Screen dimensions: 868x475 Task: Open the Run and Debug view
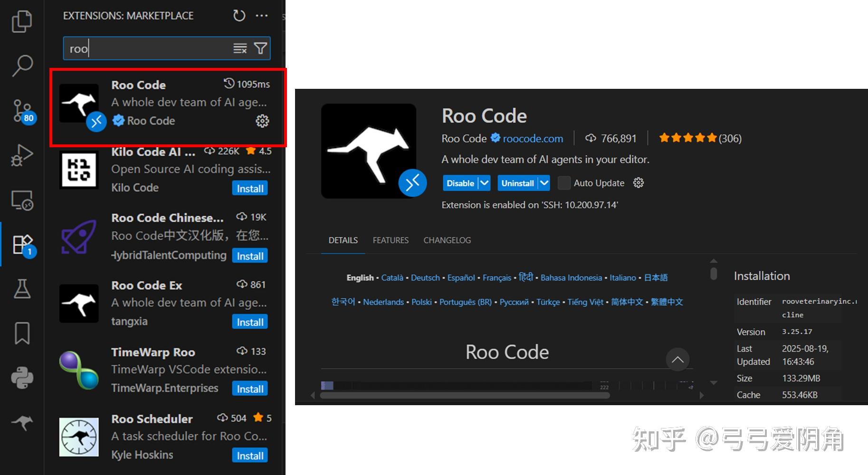pos(22,155)
